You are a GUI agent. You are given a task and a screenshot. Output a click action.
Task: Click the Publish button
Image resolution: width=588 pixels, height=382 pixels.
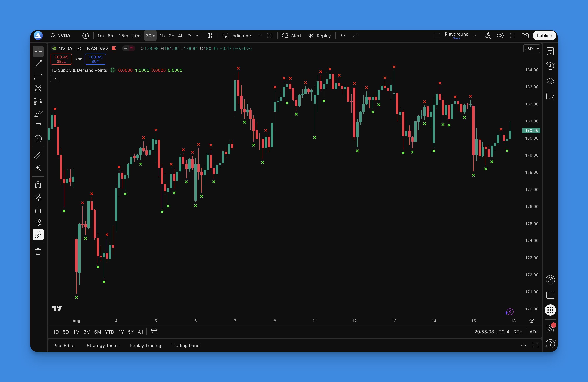click(544, 36)
